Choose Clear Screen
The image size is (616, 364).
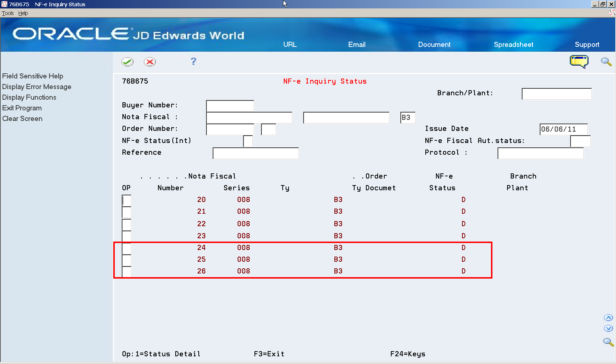click(22, 118)
